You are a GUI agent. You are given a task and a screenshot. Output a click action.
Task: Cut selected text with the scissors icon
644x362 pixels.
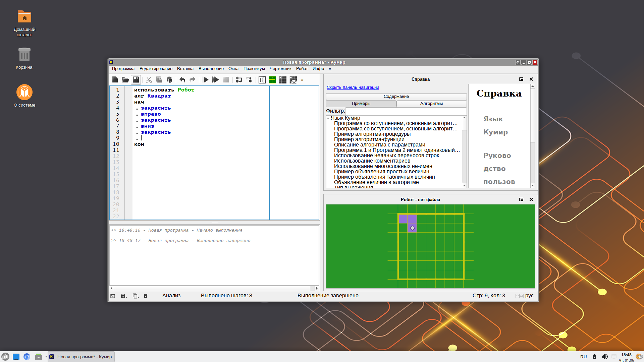tap(149, 80)
